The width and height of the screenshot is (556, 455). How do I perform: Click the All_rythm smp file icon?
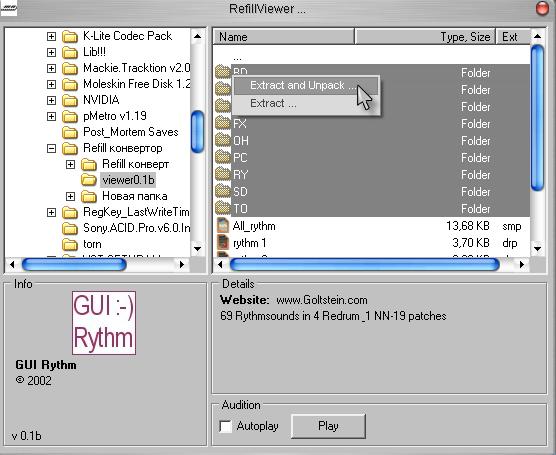tap(223, 226)
